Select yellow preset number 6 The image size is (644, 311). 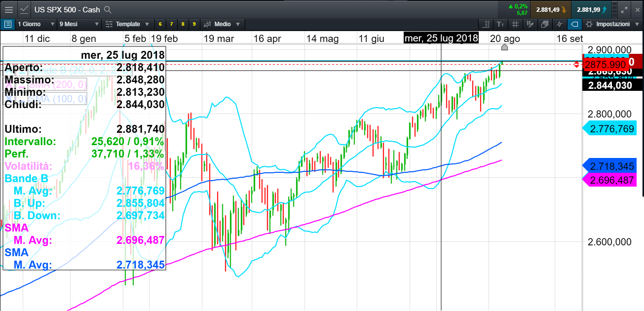(160, 24)
